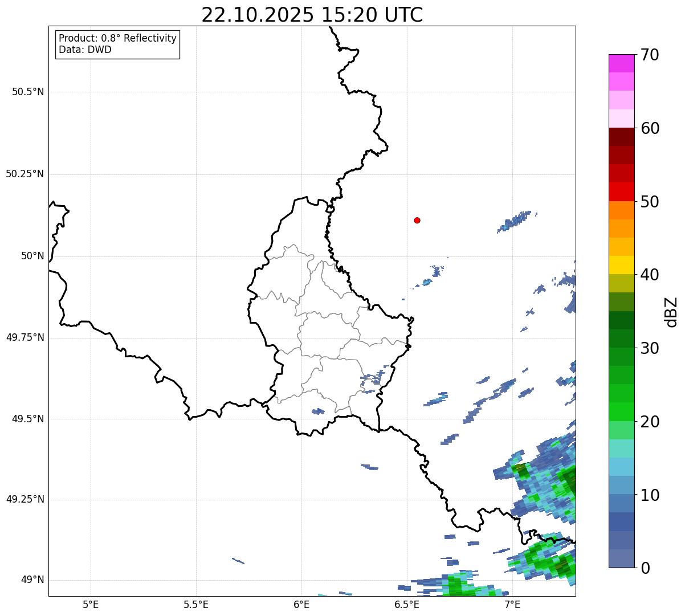Click the 49°N latitude label
685x616 pixels.
(32, 580)
